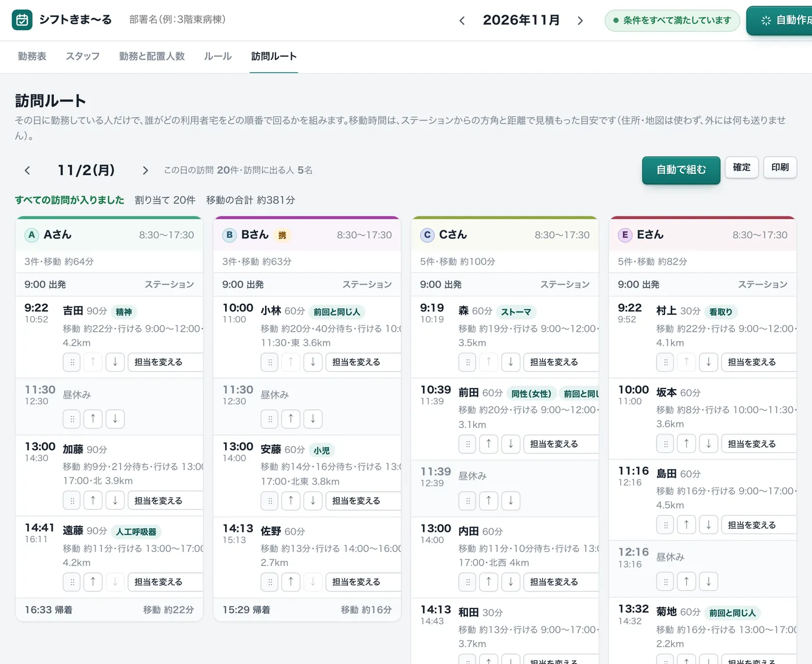Open the 勤務表 tab

32,56
